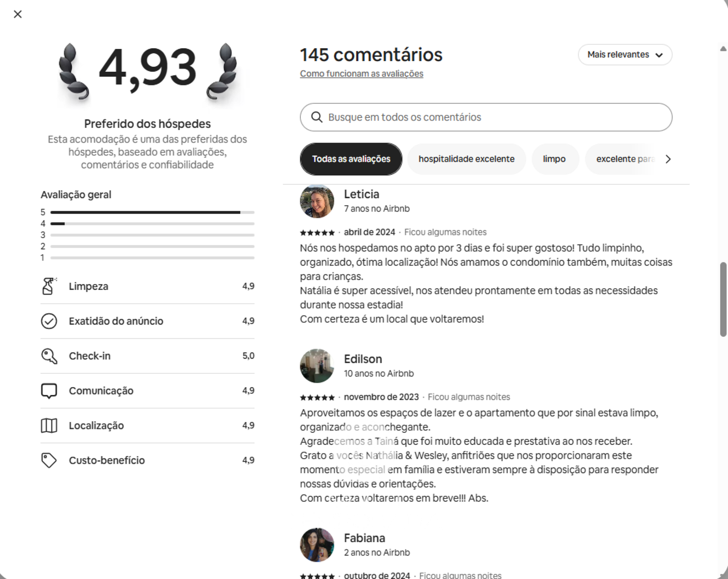Open Como funcionam as avaliações link
The width and height of the screenshot is (728, 579).
click(361, 74)
